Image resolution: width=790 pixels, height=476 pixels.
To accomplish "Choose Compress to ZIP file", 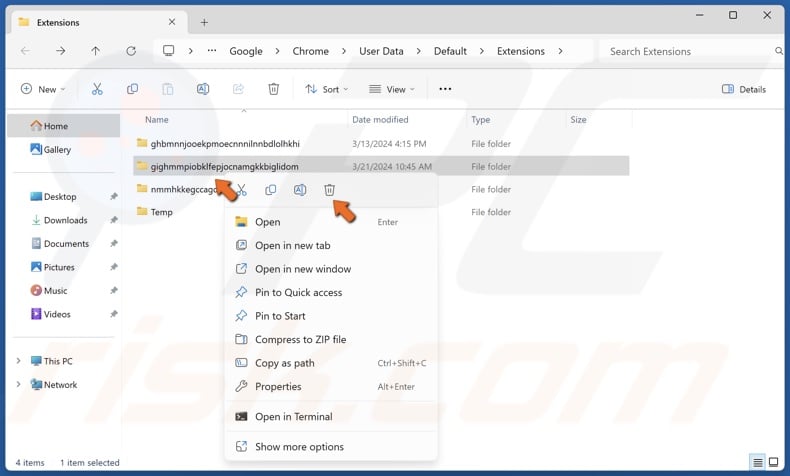I will click(x=331, y=339).
